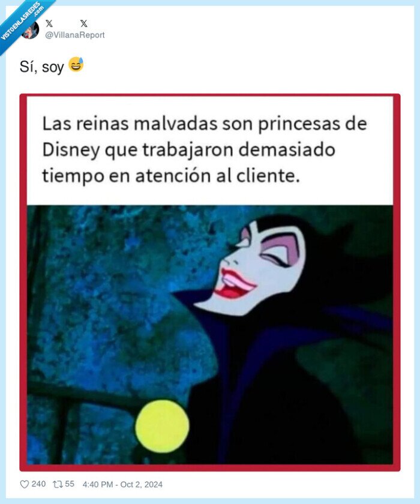The width and height of the screenshot is (420, 504).
Task: Click the yellow glowing orb in the image
Action: [x=162, y=426]
